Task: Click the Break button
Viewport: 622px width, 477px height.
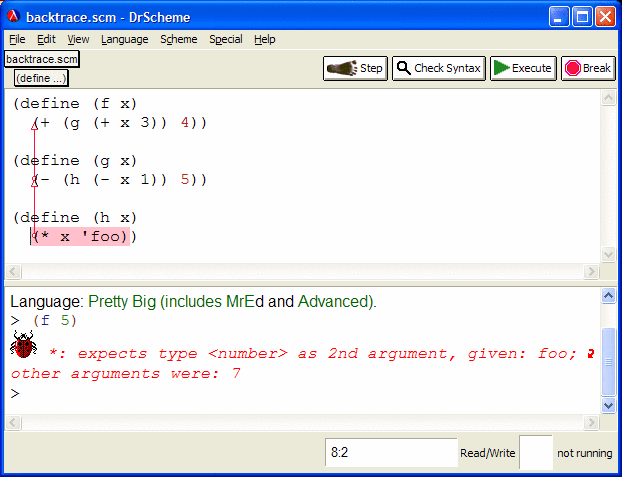Action: [588, 68]
